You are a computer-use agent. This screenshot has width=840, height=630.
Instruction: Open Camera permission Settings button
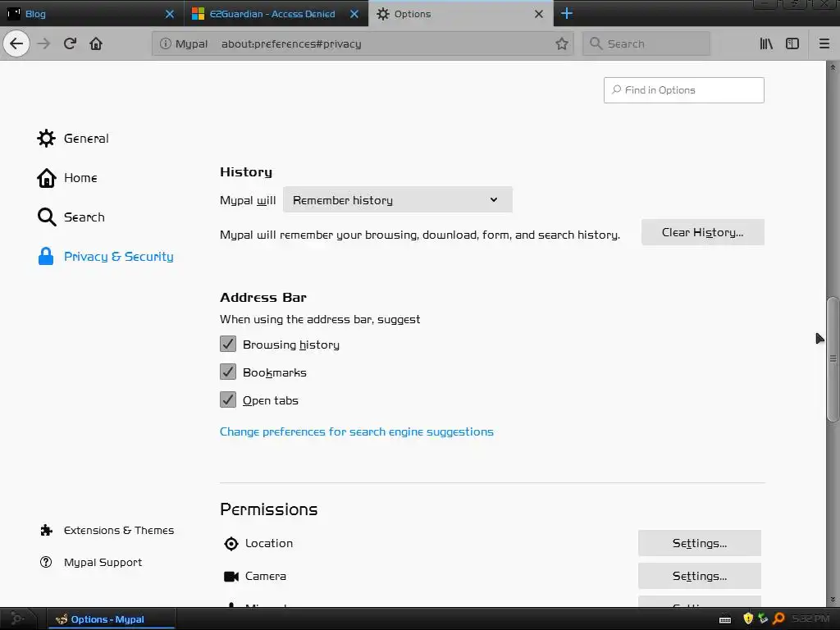tap(700, 576)
